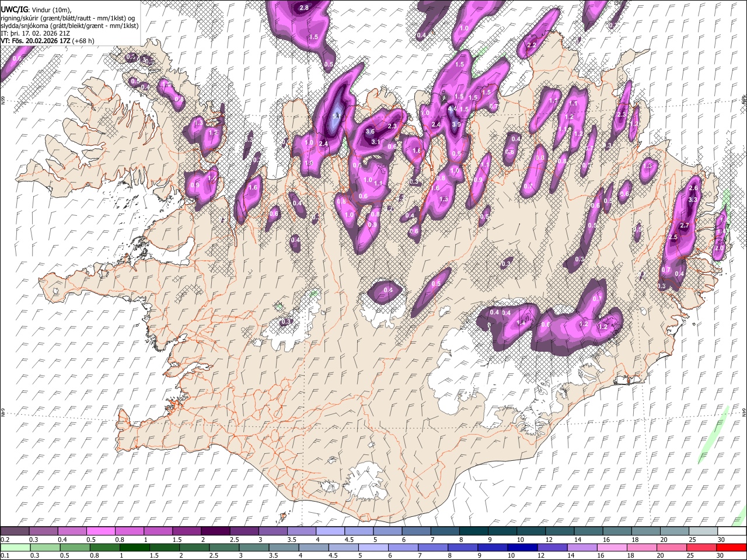Click the '2.0' value on the east coast

(719, 248)
